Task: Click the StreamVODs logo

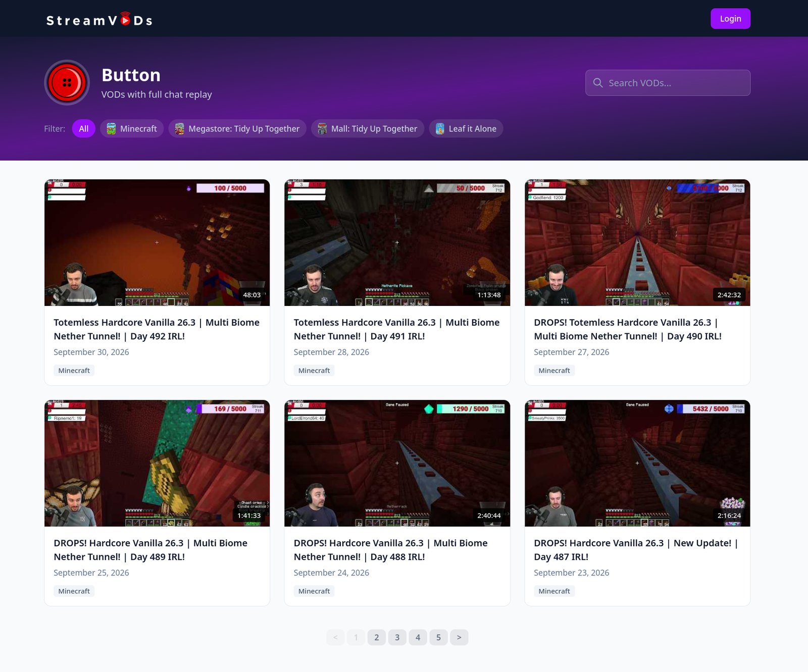Action: (x=99, y=19)
